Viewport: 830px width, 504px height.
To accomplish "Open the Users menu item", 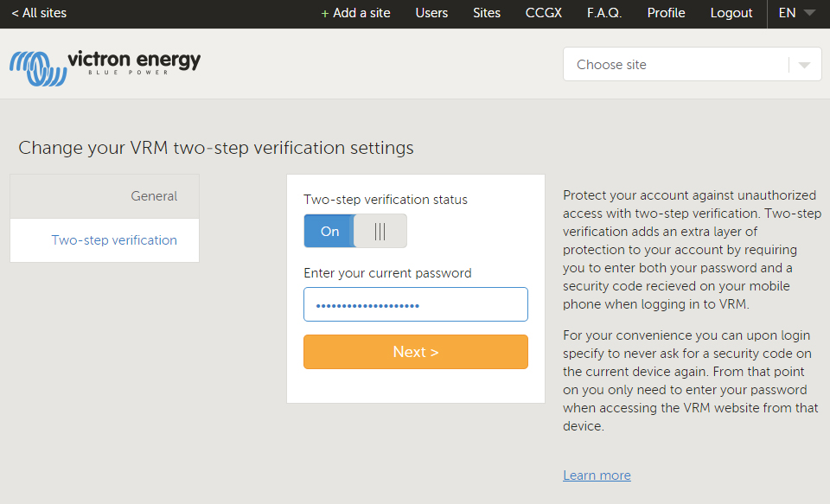I will [431, 13].
